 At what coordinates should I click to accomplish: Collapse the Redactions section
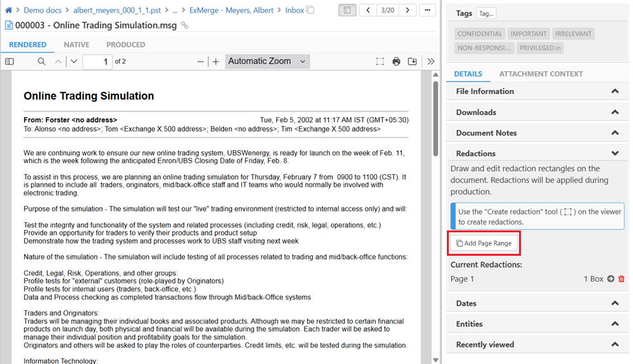[x=537, y=153]
